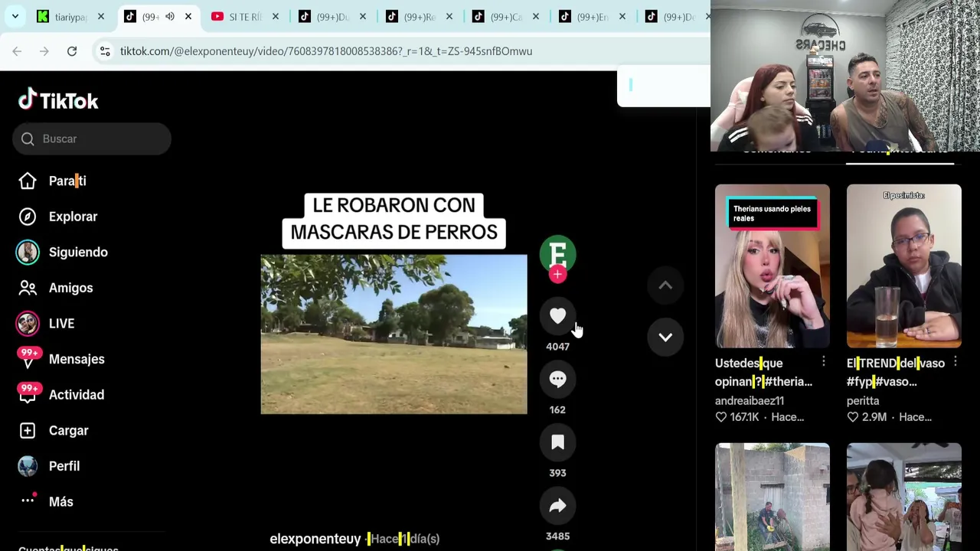Open Therians usando pieles reales thumbnail

coord(772,266)
